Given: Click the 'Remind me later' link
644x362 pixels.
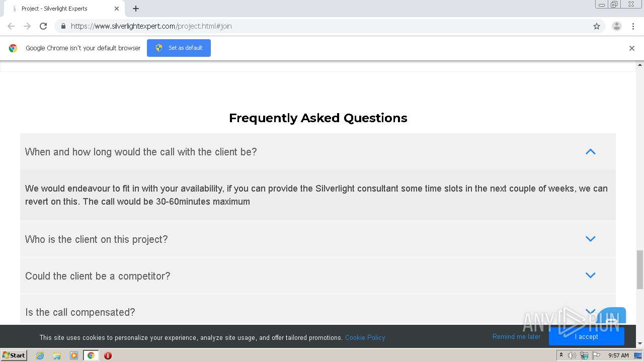Looking at the screenshot, I should tap(516, 337).
